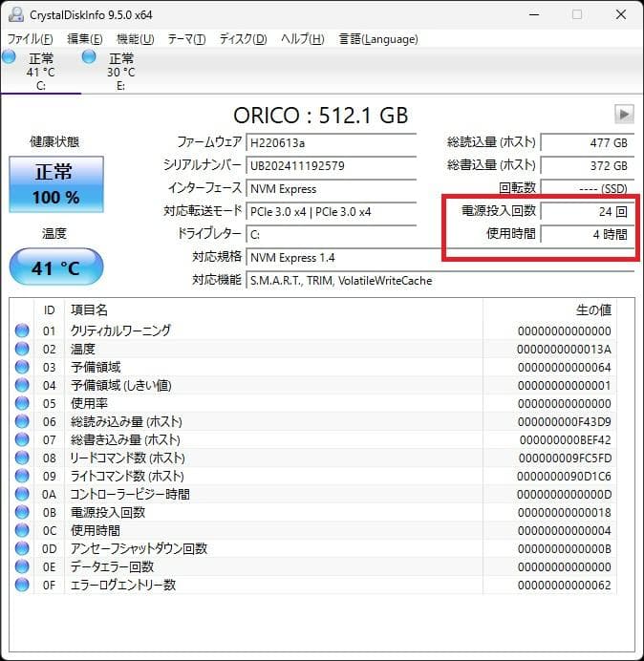Image resolution: width=644 pixels, height=661 pixels.
Task: Click the CrystalDiskInfo app icon in title bar
Action: coord(16,14)
